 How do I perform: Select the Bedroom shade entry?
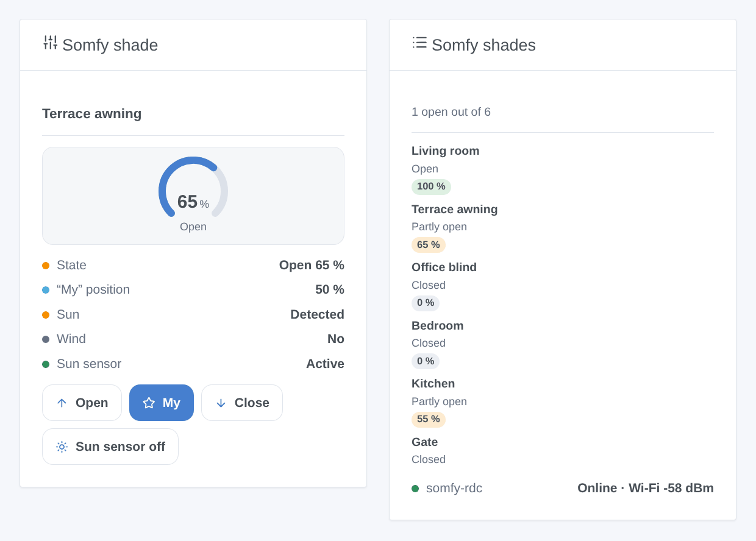pyautogui.click(x=563, y=344)
